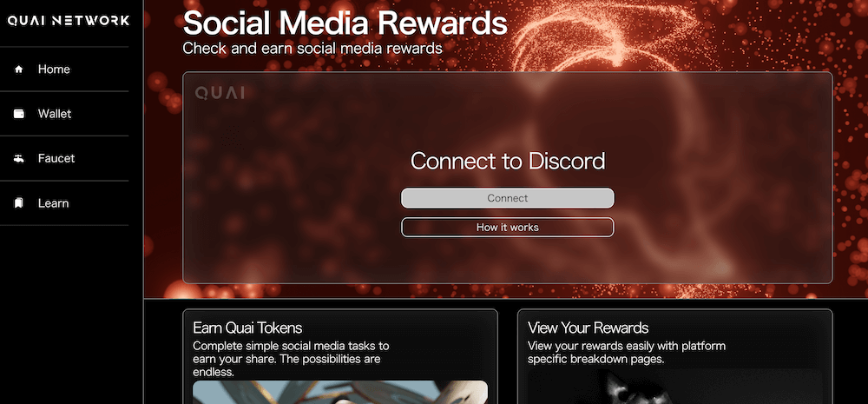This screenshot has width=868, height=404.
Task: Select the Faucet text label in the sidebar
Action: click(56, 158)
